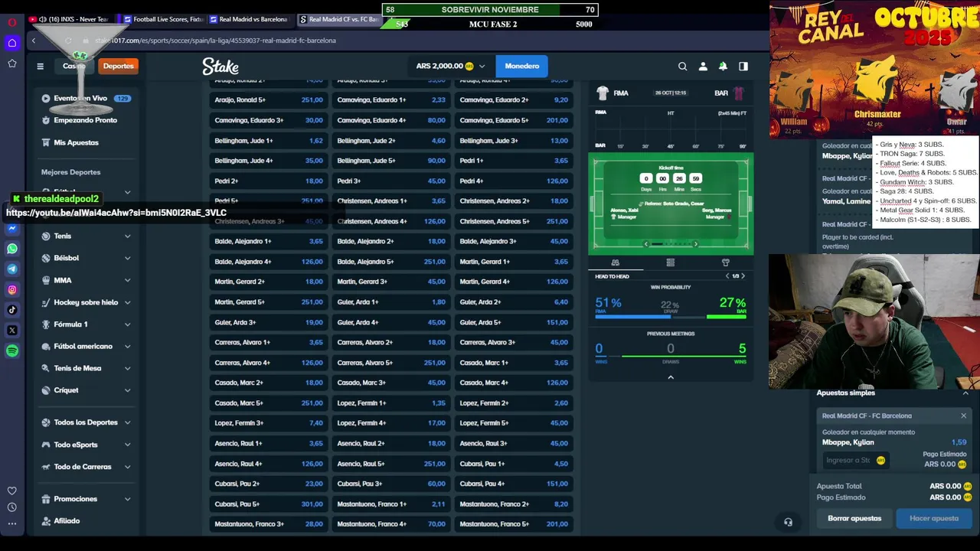Image resolution: width=980 pixels, height=551 pixels.
Task: Open Opera sidebar Instagram icon
Action: point(12,289)
